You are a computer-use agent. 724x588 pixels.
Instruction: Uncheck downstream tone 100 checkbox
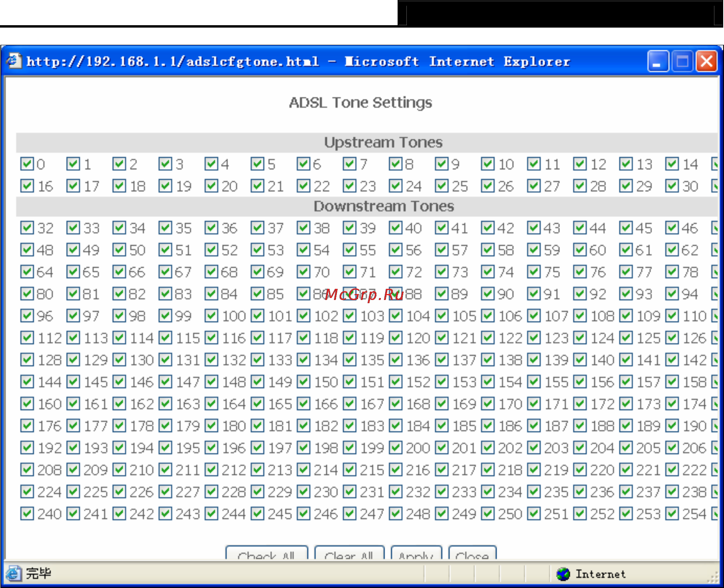click(212, 316)
